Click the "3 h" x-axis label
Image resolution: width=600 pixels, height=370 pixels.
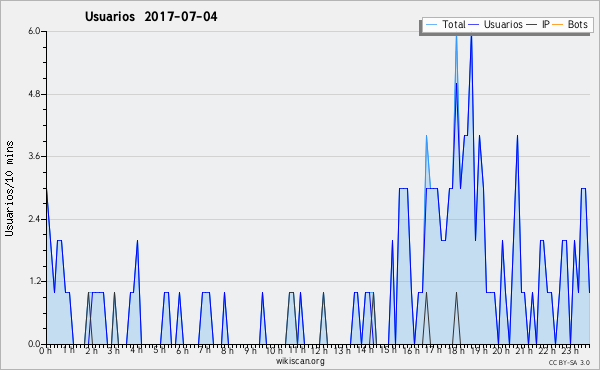(113, 350)
